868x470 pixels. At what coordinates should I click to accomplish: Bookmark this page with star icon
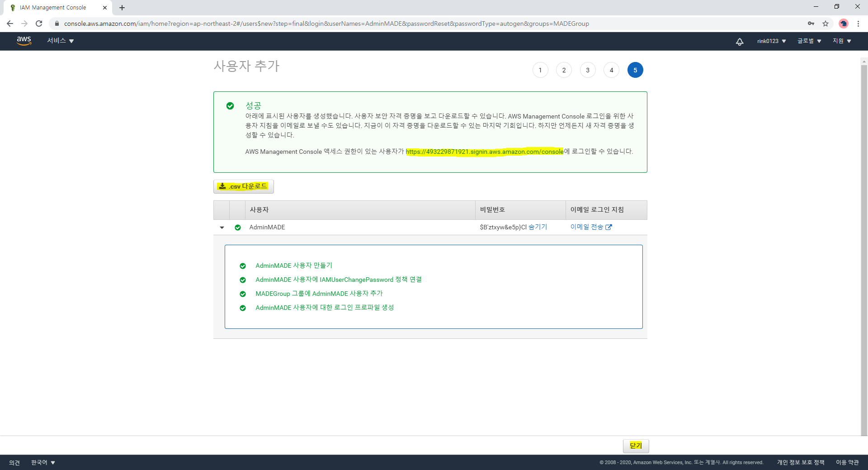click(x=826, y=24)
